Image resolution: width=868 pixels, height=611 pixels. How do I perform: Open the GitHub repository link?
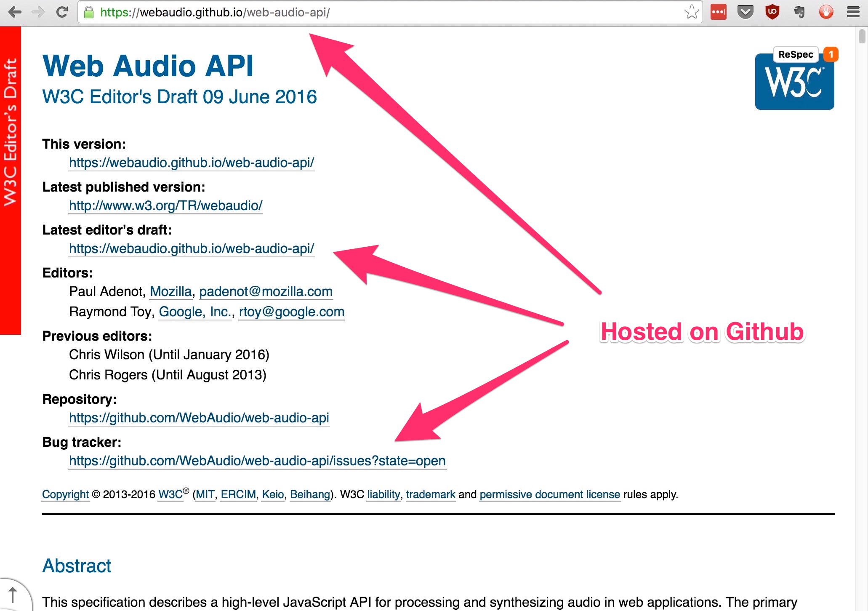[x=199, y=418]
